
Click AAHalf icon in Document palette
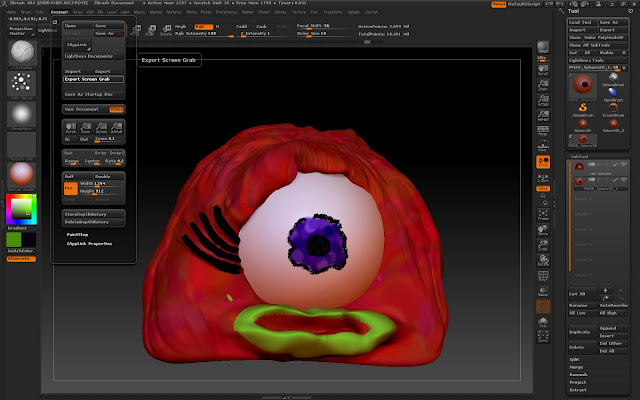116,128
